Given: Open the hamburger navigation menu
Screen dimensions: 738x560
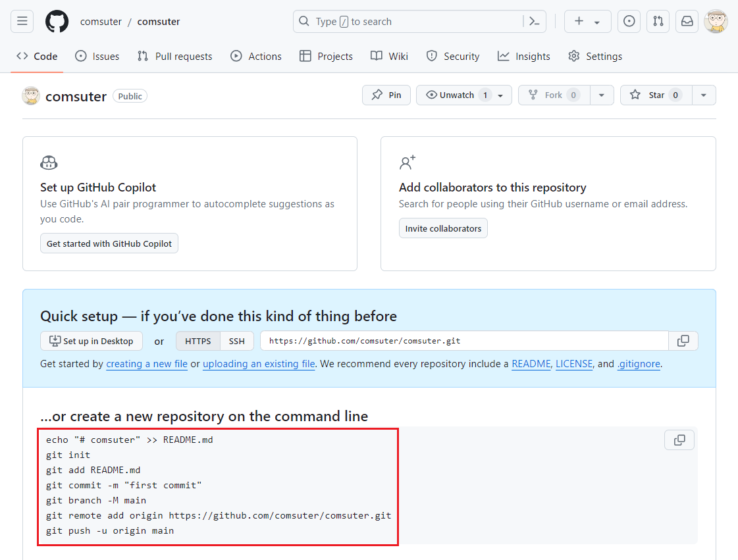Looking at the screenshot, I should click(22, 22).
